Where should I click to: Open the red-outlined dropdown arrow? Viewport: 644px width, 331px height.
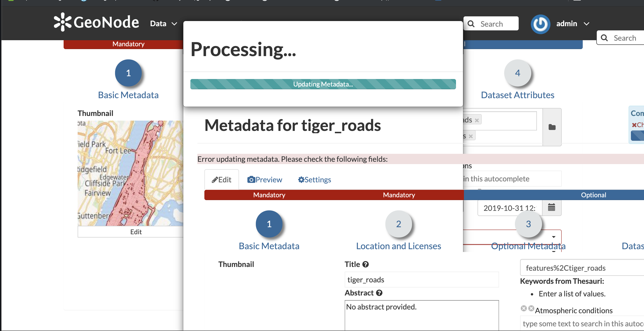click(554, 237)
